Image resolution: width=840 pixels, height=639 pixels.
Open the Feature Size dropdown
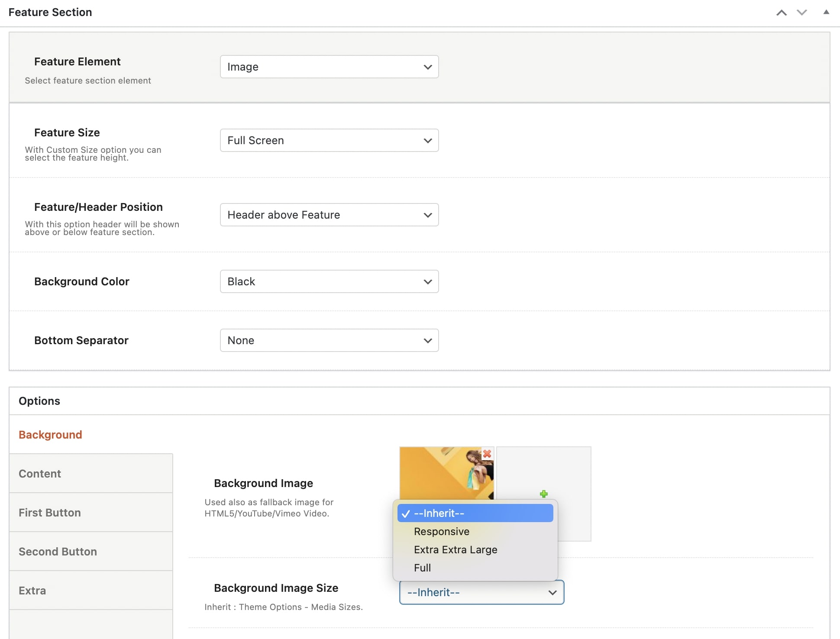click(x=329, y=140)
